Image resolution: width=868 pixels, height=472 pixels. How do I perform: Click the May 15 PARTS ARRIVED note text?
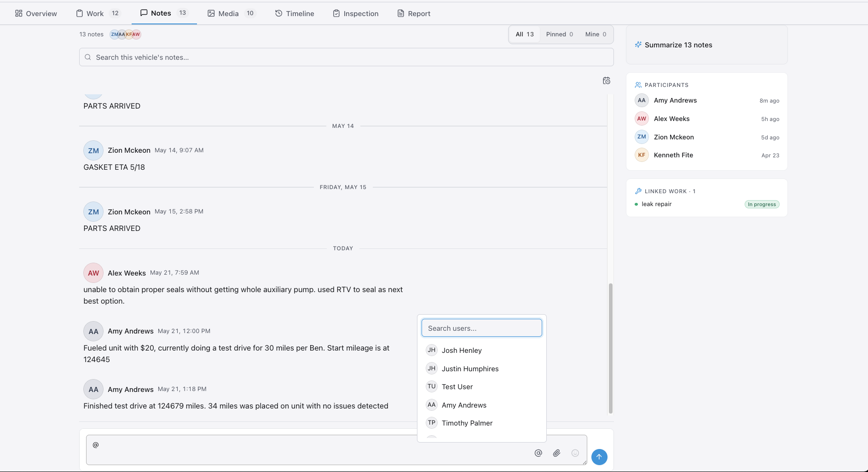pyautogui.click(x=112, y=228)
